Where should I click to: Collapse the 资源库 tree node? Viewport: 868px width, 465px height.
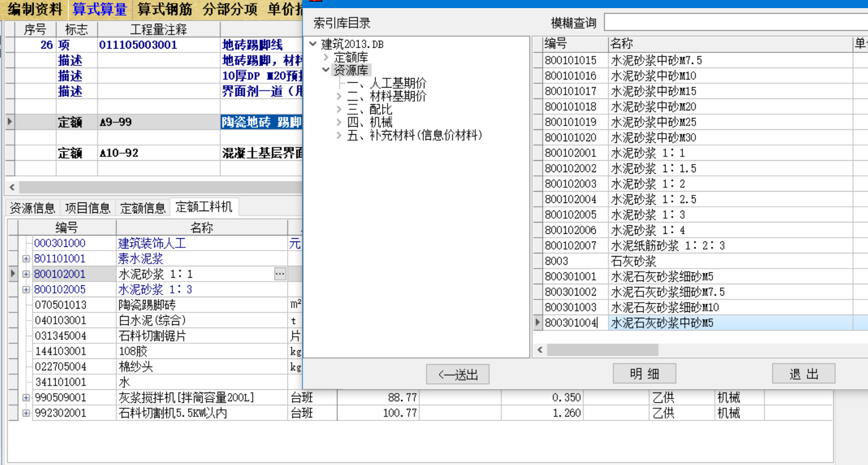(326, 70)
